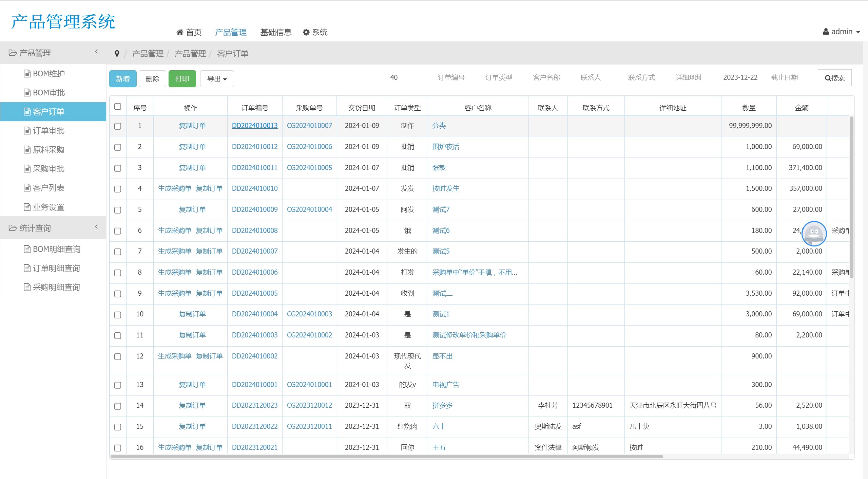
Task: Check the checkbox for order DD2024010012
Action: [x=118, y=147]
